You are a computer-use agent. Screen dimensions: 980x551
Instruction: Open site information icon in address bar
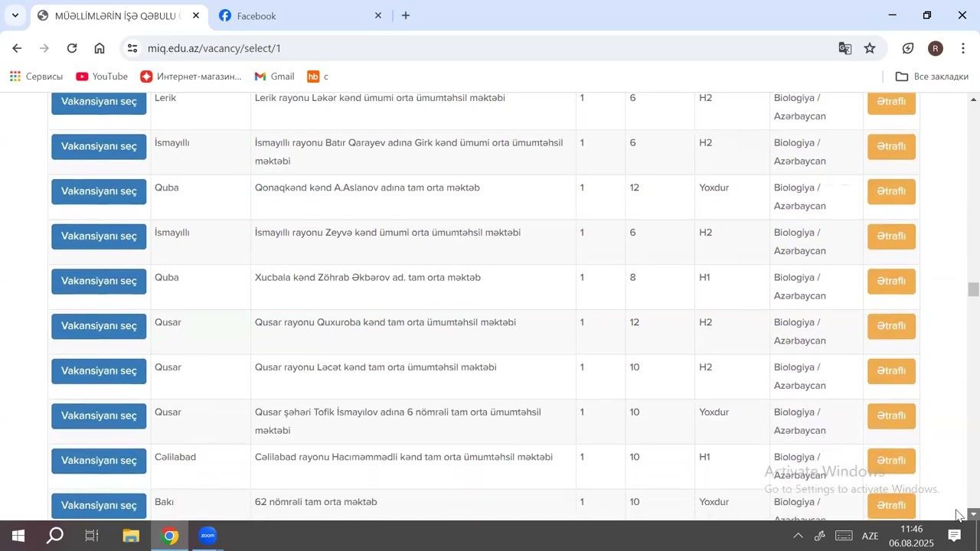point(132,48)
